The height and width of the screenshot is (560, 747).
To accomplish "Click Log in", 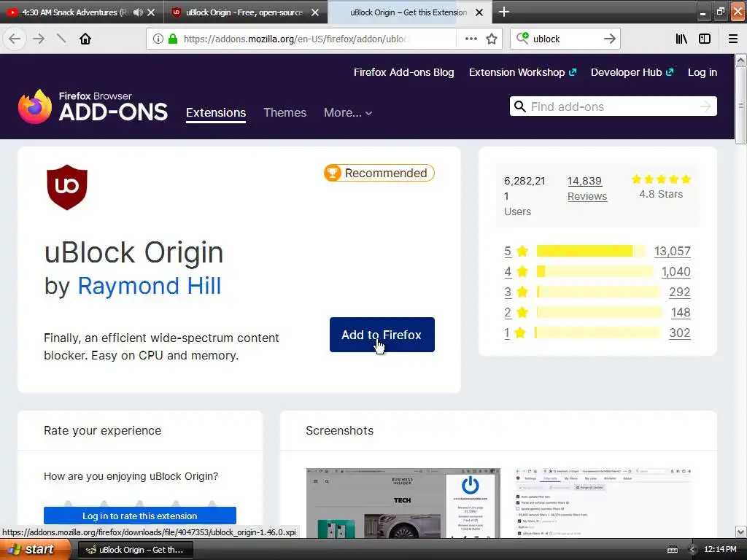I will click(x=703, y=72).
